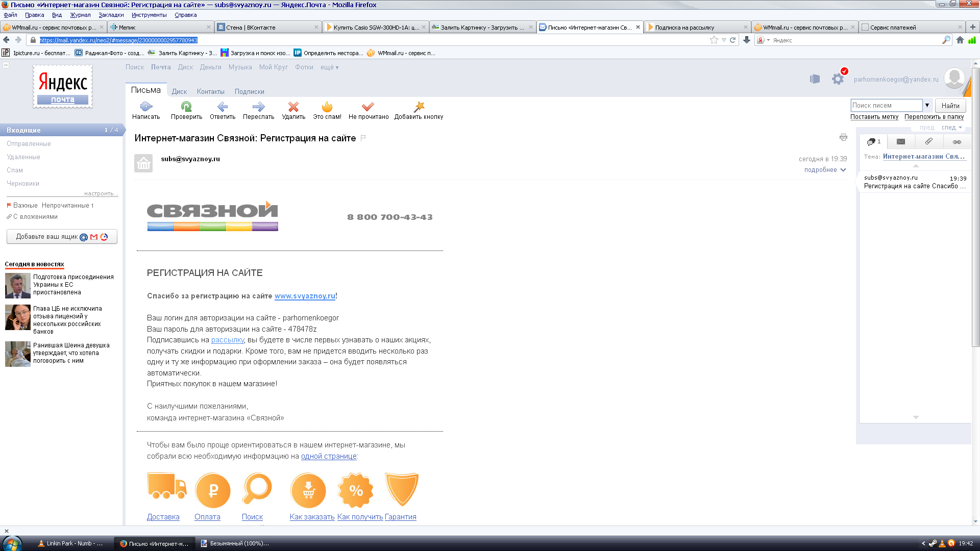980x551 pixels.
Task: Collapse the side panel subject arrow
Action: click(916, 166)
